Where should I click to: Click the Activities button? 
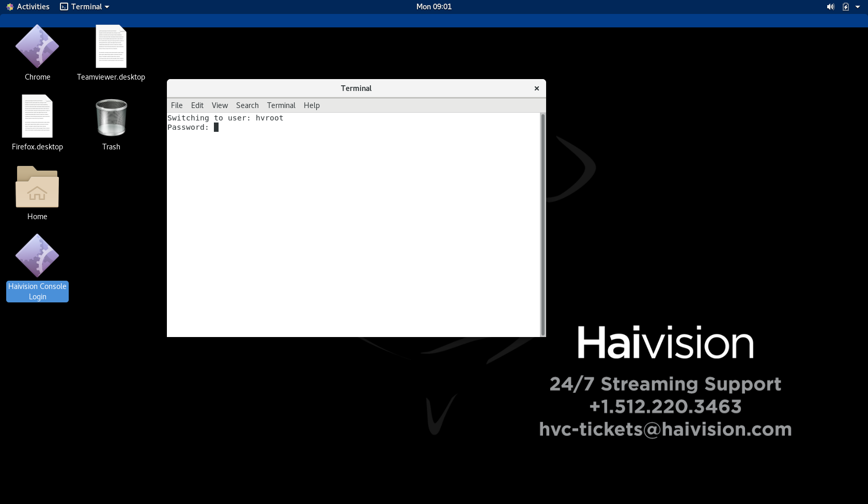pyautogui.click(x=28, y=7)
